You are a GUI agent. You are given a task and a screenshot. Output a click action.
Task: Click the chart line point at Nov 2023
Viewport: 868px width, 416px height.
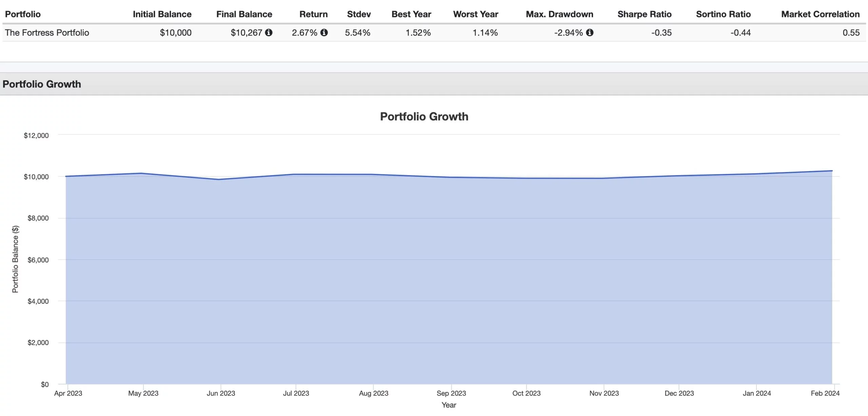[602, 178]
